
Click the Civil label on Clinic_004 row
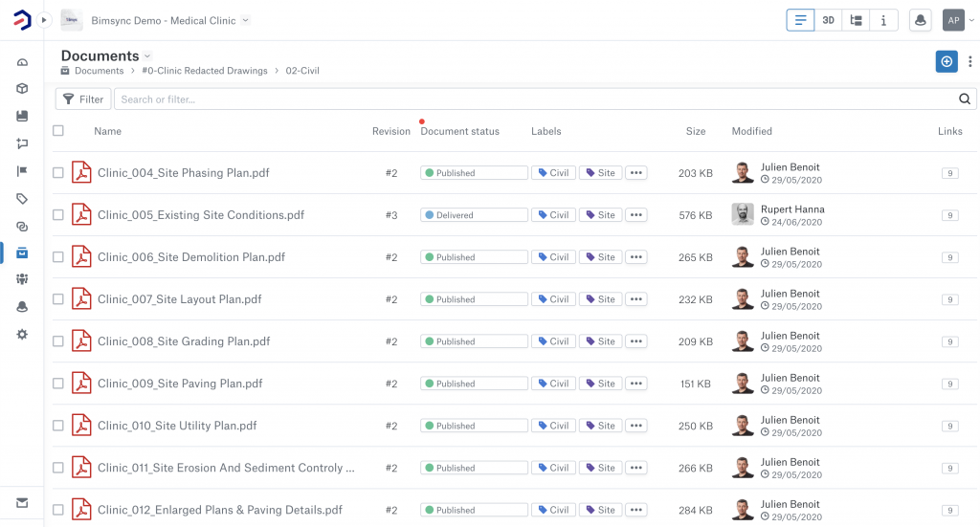pyautogui.click(x=553, y=173)
